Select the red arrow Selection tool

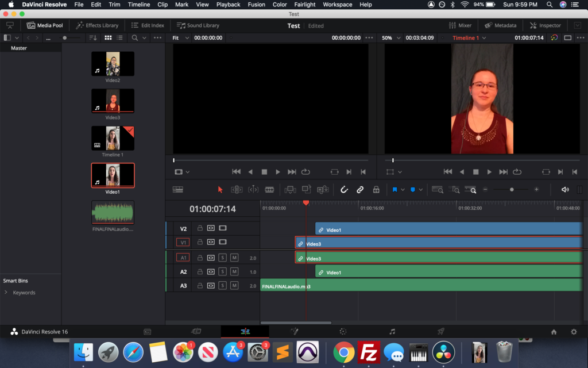click(x=220, y=189)
